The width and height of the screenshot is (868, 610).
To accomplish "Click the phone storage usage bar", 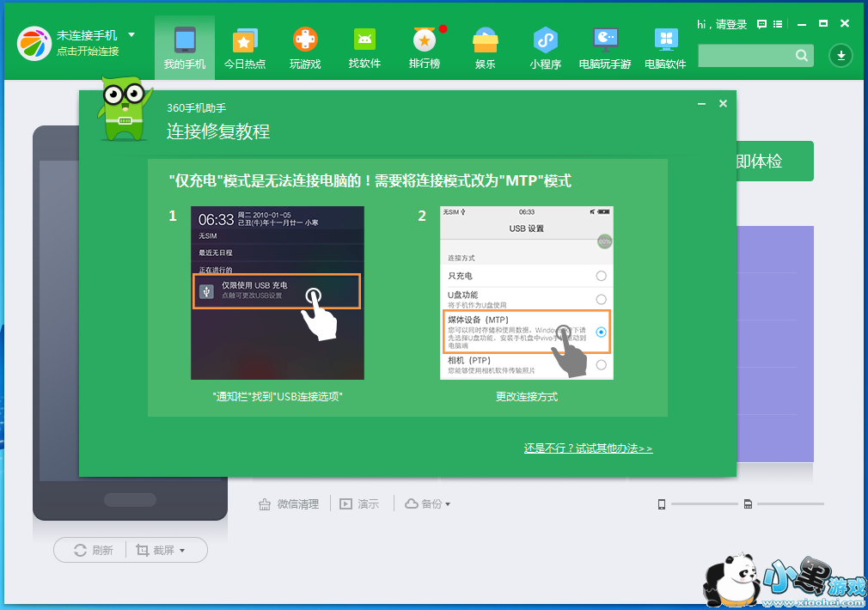I will pos(704,504).
